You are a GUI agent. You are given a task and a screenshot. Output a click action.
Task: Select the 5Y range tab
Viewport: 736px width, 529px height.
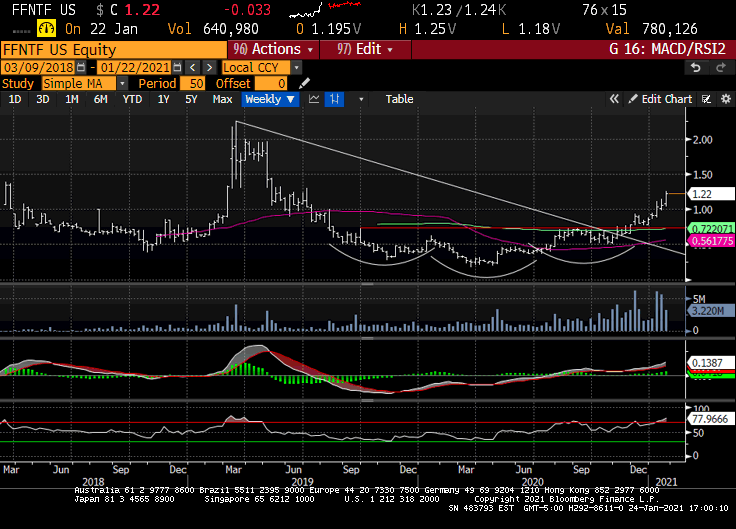pos(191,99)
